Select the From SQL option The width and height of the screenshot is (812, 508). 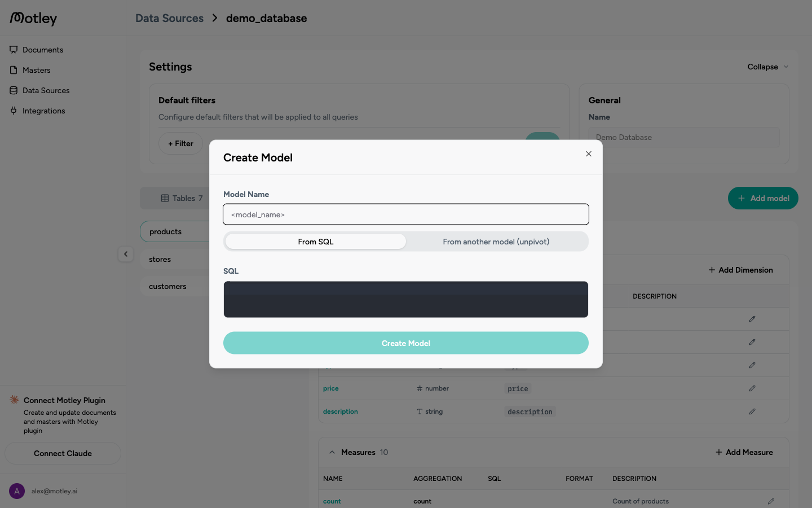(316, 242)
